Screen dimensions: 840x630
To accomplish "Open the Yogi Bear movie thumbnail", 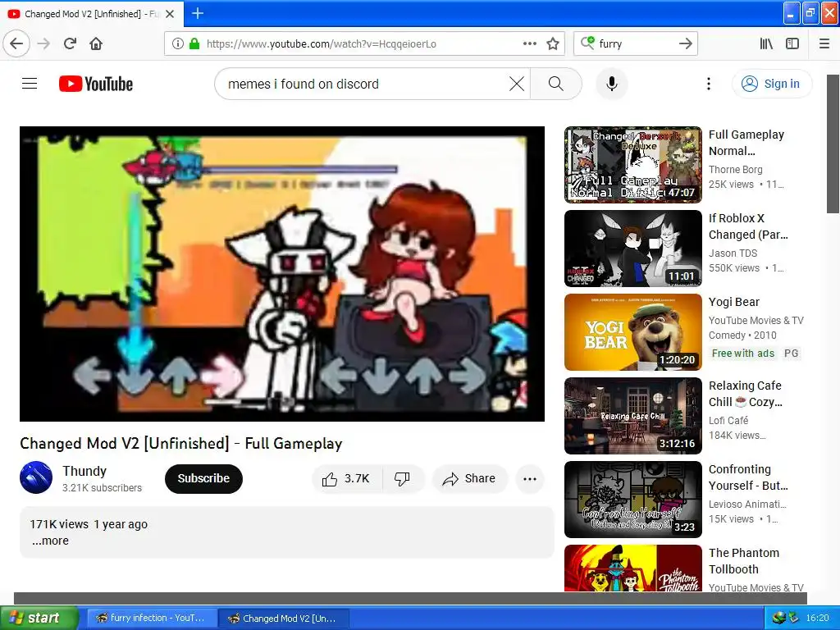I will pos(632,332).
